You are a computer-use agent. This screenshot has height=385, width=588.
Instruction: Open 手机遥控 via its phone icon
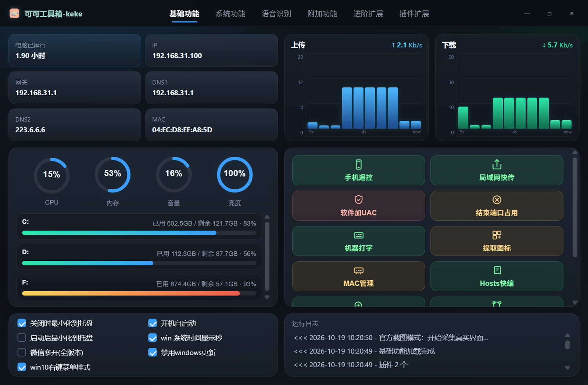coord(359,164)
